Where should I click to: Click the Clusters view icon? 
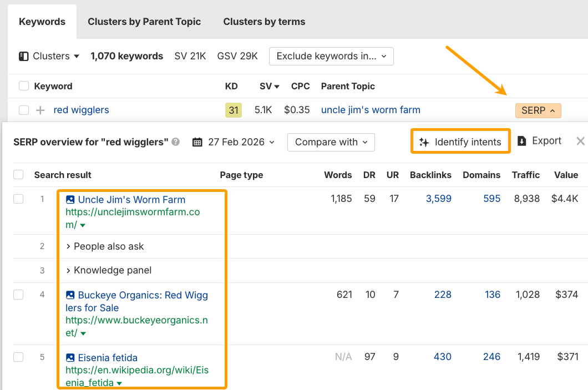[x=23, y=56]
